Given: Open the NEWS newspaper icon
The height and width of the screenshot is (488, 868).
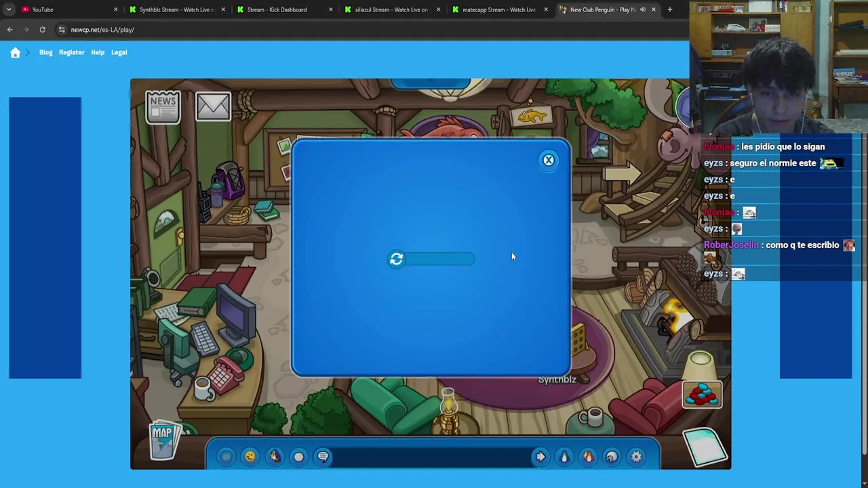Looking at the screenshot, I should [x=163, y=107].
